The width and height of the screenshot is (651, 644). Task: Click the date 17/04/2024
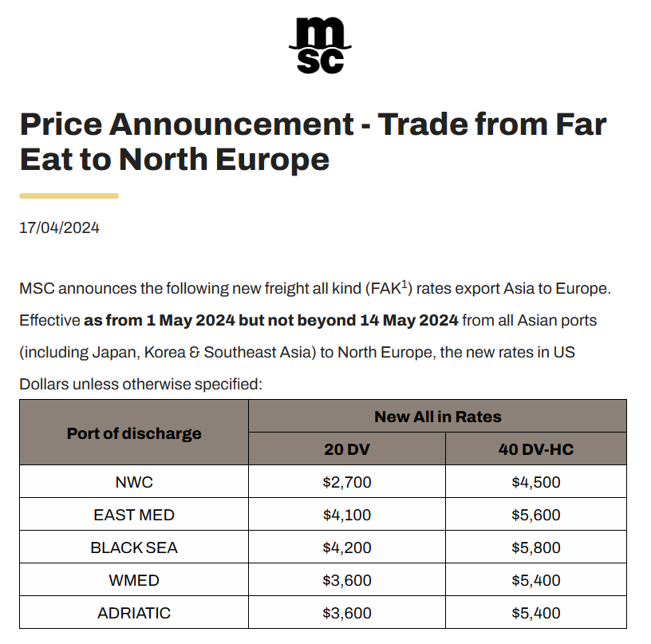[x=59, y=228]
